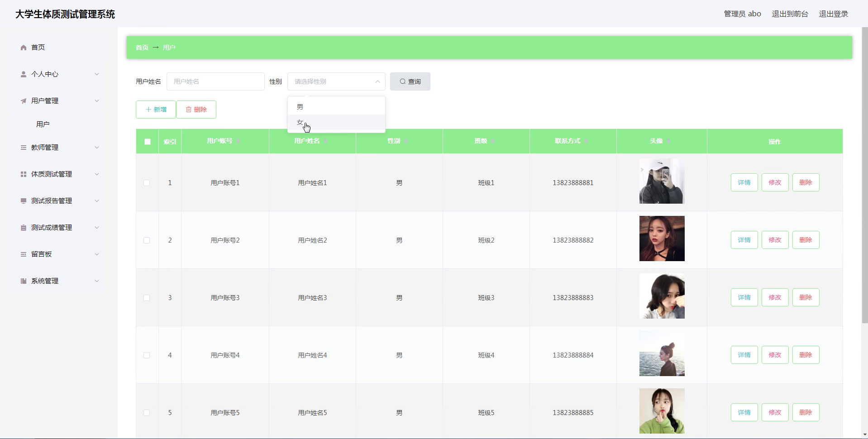Expand the 教师管理 menu chevron
Image resolution: width=868 pixels, height=439 pixels.
[97, 148]
